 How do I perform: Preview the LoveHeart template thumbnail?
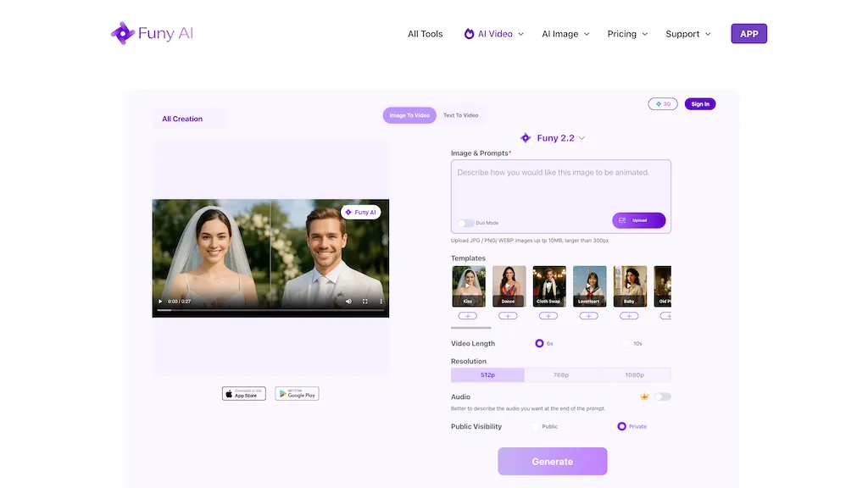[x=590, y=286]
